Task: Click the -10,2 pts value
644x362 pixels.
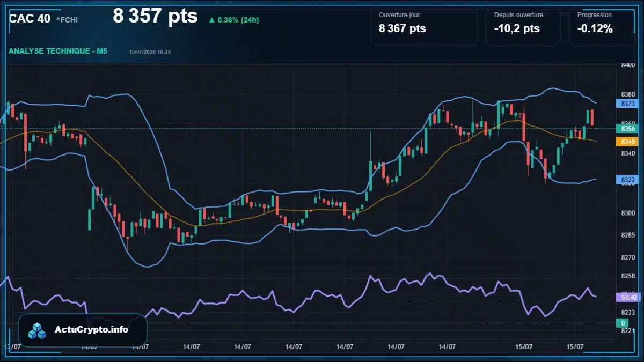Action: coord(517,29)
